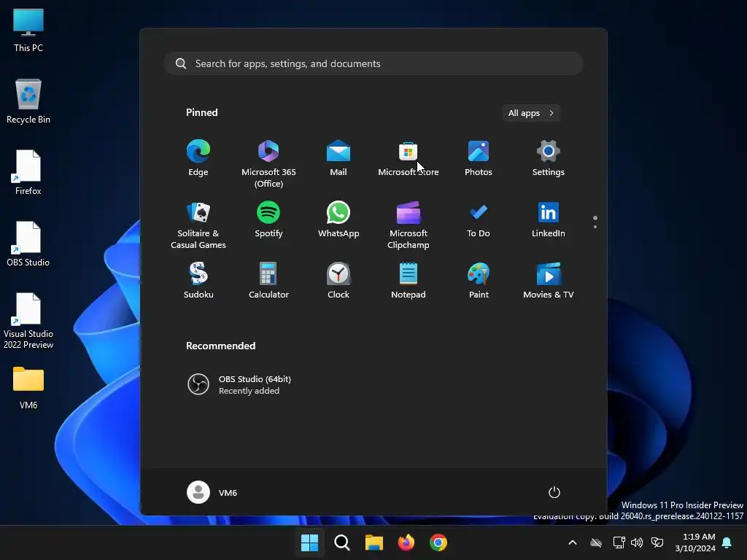Open Microsoft Store pinned app
This screenshot has width=747, height=560.
tap(409, 158)
